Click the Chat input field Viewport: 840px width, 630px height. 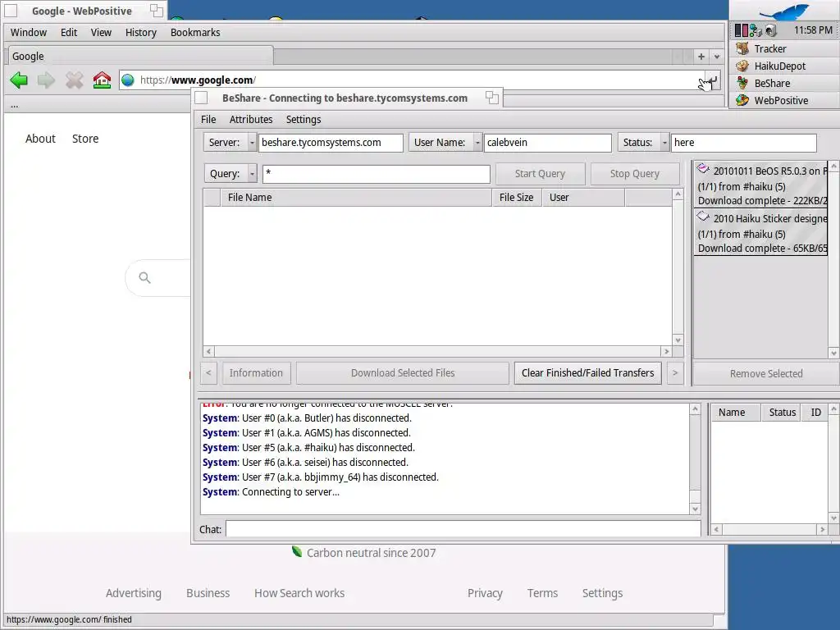pyautogui.click(x=463, y=529)
